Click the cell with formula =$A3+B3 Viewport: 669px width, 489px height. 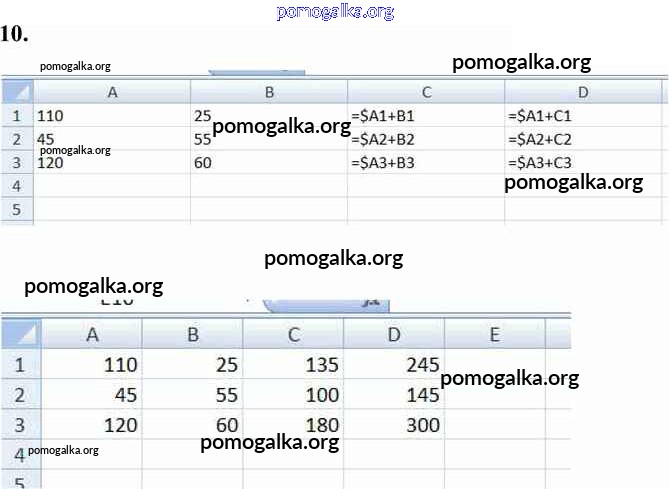(426, 162)
